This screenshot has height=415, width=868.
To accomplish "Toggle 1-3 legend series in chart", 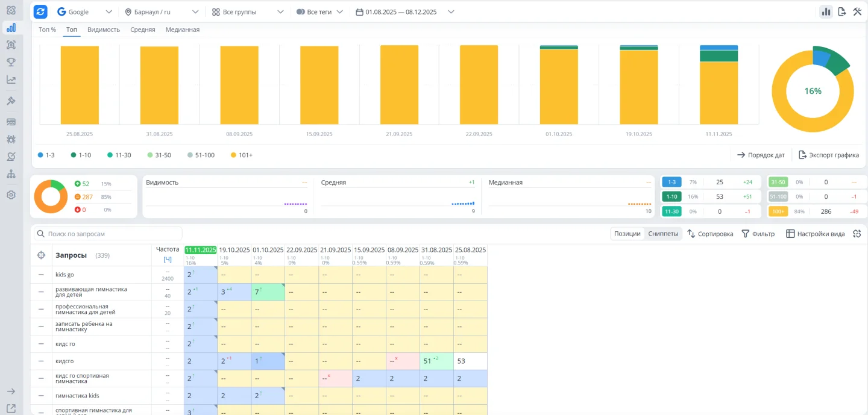I will click(x=46, y=155).
